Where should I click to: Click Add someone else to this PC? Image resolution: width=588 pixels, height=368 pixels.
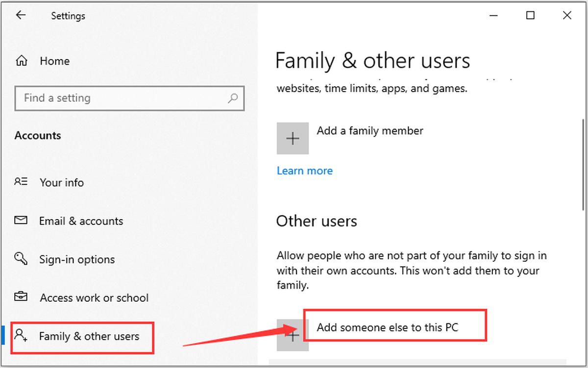(388, 327)
